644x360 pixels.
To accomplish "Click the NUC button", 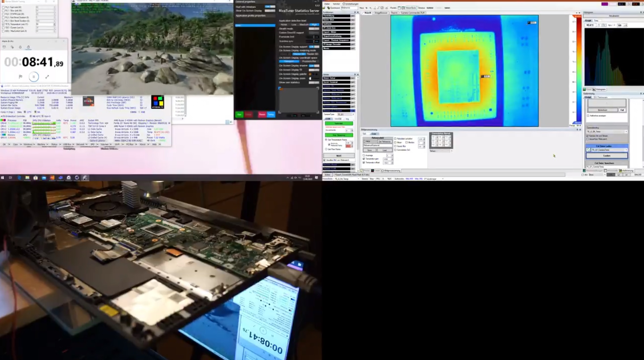I will point(339,156).
